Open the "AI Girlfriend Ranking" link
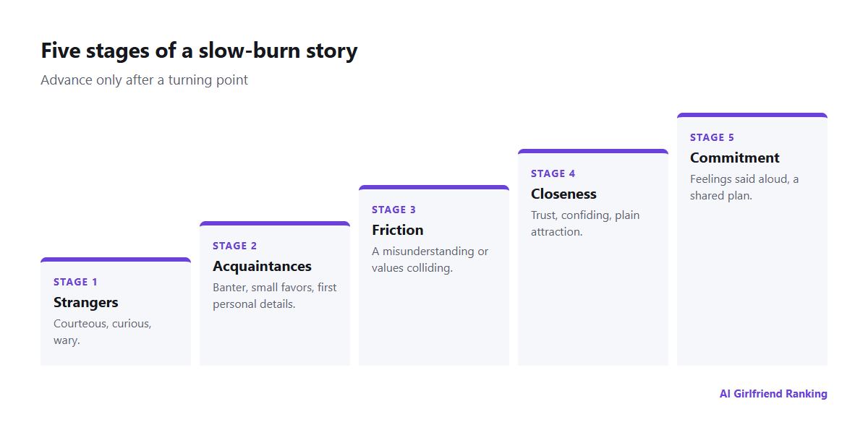Image resolution: width=868 pixels, height=430 pixels. click(773, 394)
